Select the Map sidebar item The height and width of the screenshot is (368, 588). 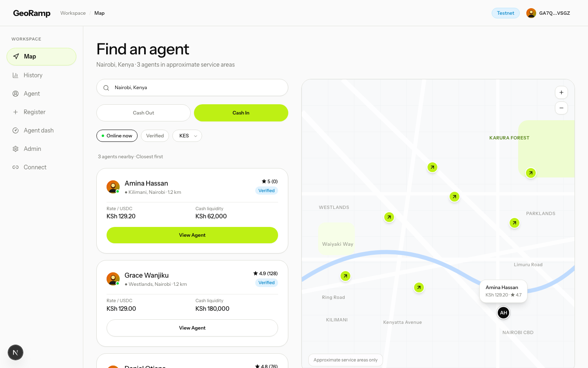(x=41, y=56)
